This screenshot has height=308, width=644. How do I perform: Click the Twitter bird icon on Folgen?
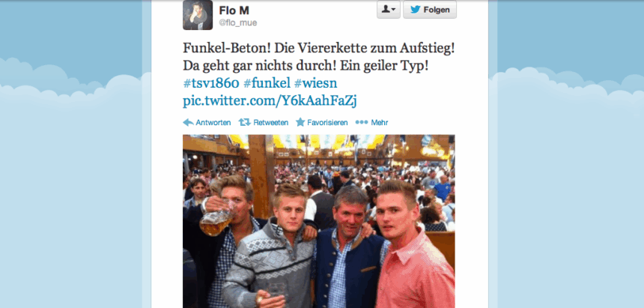(x=416, y=10)
